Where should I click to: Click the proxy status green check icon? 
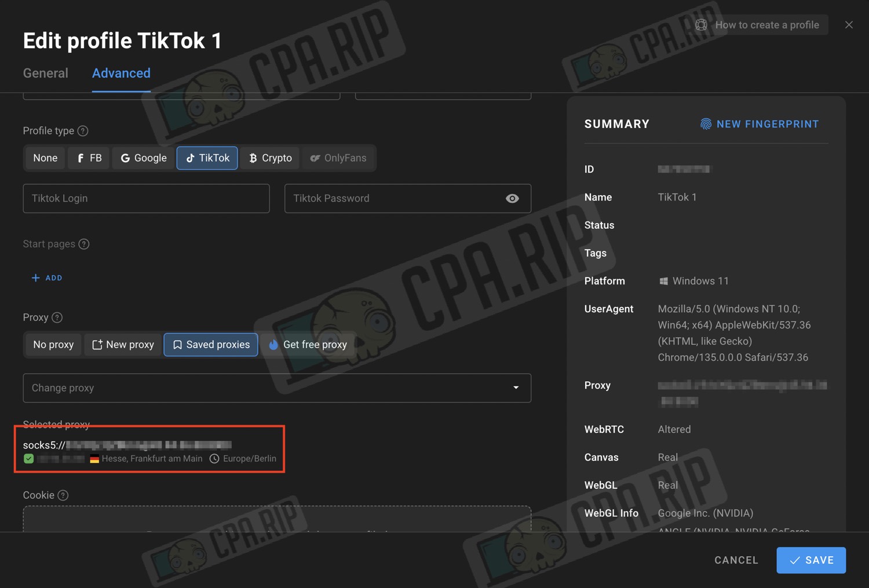tap(28, 459)
